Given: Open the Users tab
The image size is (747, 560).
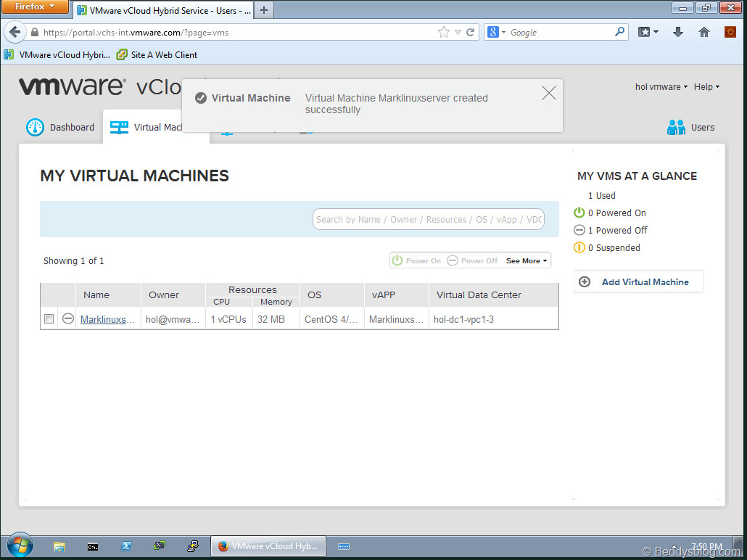Looking at the screenshot, I should (x=690, y=127).
